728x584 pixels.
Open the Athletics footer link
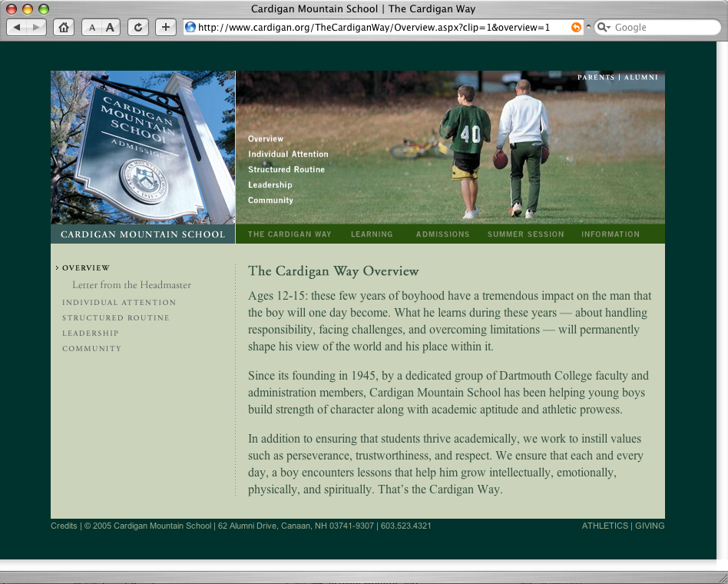pos(604,526)
